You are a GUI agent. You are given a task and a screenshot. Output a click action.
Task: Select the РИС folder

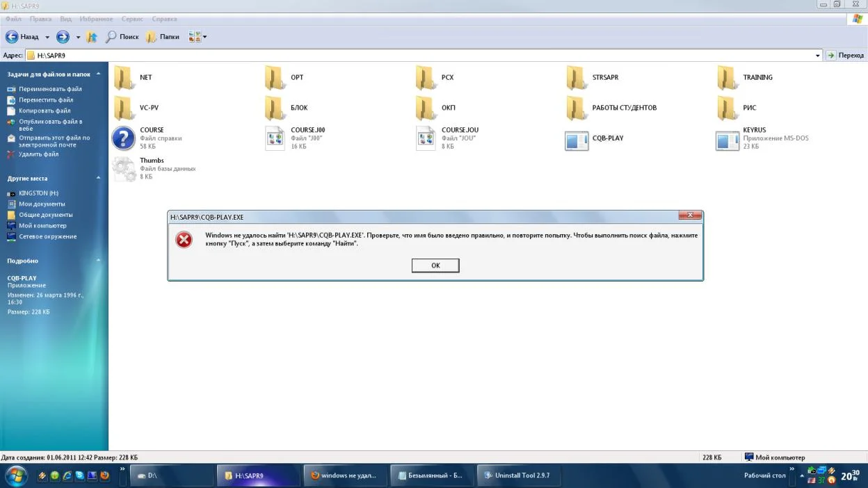pyautogui.click(x=736, y=108)
